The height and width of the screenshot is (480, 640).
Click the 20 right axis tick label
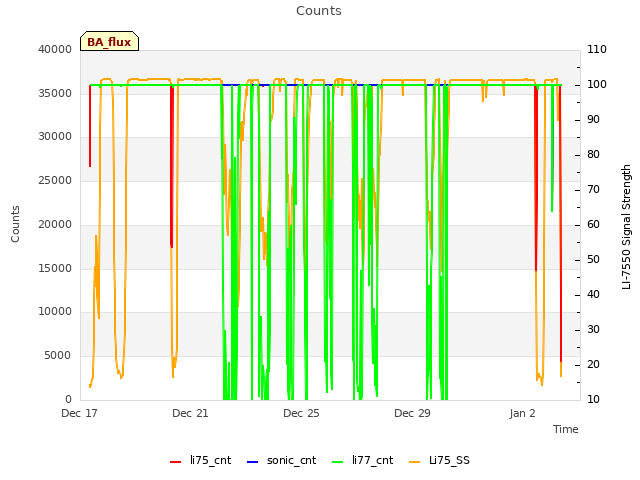[593, 364]
